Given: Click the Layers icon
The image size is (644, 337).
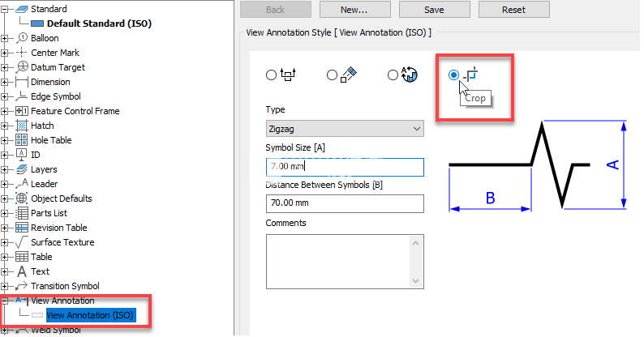Looking at the screenshot, I should (22, 169).
